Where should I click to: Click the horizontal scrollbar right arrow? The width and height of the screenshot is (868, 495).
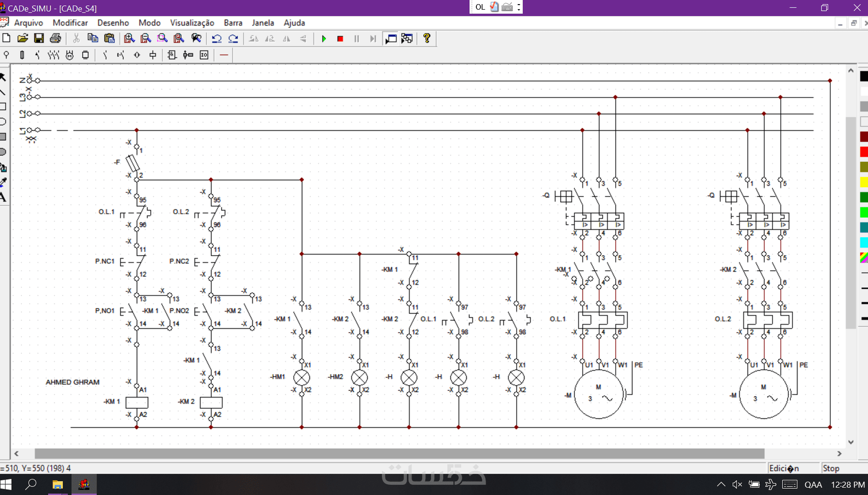(x=839, y=454)
